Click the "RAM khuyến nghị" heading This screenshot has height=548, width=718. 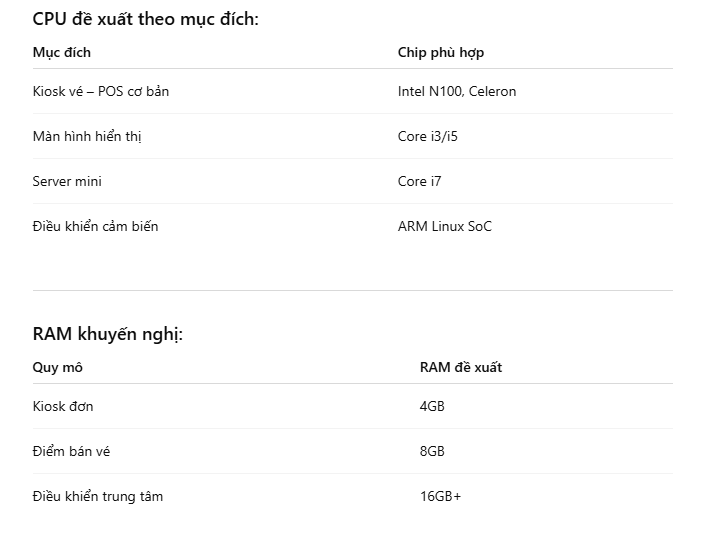[108, 334]
